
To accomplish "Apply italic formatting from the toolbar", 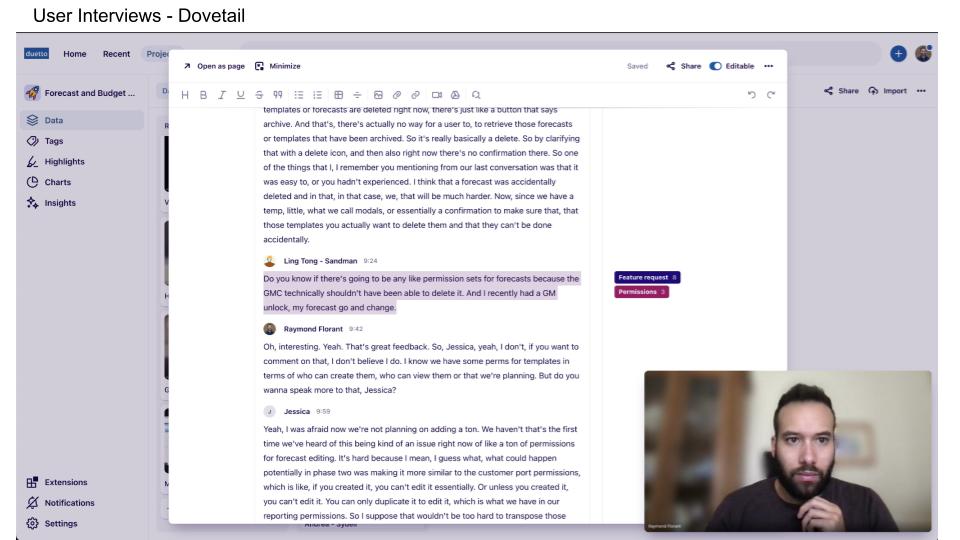I will pos(221,94).
